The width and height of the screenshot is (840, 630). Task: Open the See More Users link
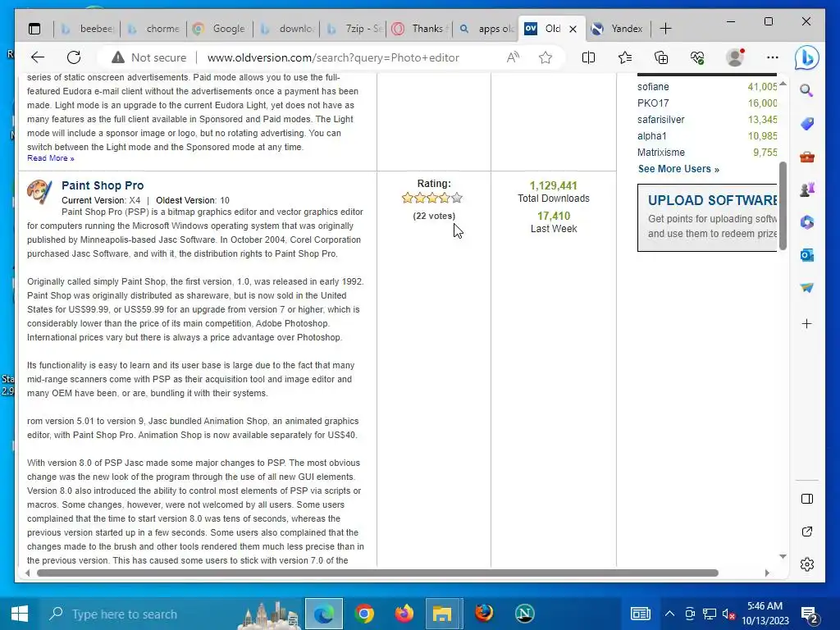click(678, 169)
